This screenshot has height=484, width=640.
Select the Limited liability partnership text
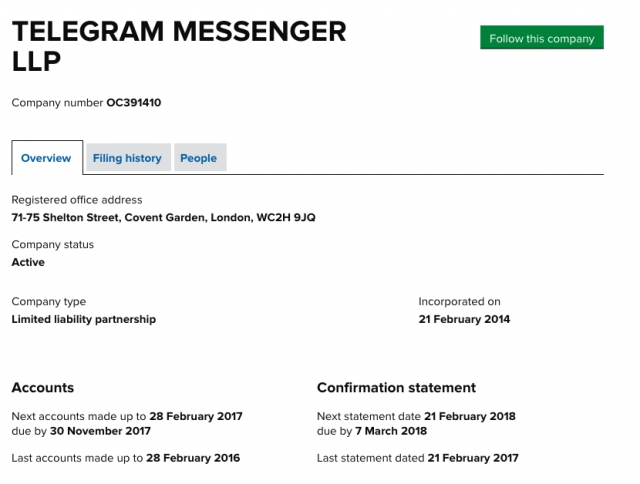[x=84, y=319]
